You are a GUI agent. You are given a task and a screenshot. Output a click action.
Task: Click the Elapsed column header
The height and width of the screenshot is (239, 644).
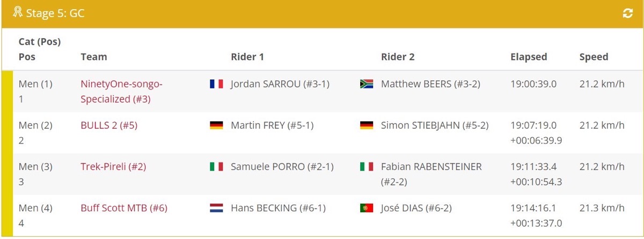pos(529,57)
